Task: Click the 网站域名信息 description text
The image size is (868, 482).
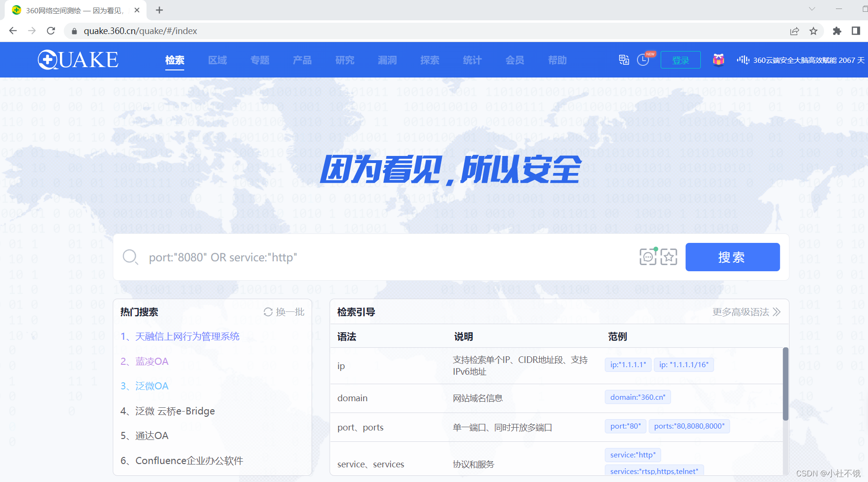Action: click(477, 398)
